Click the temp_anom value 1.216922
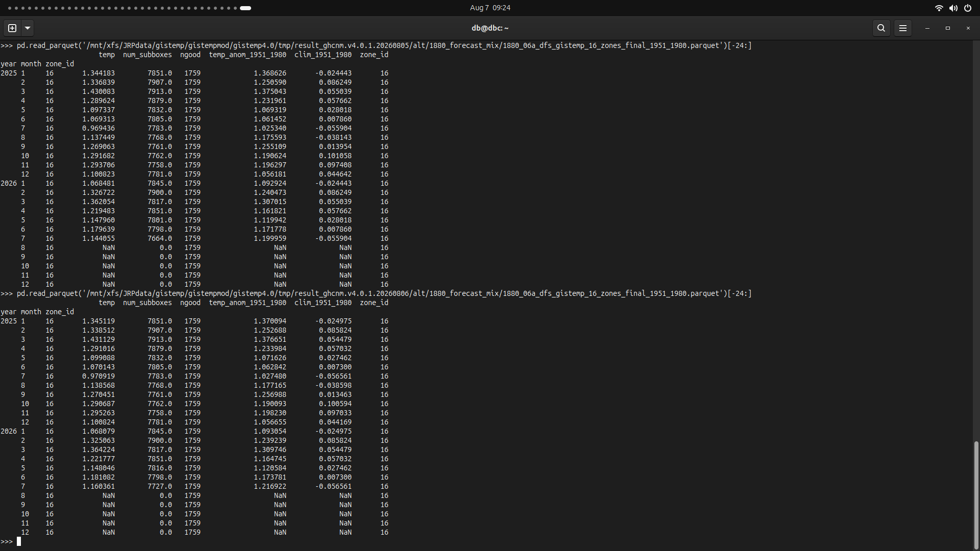980x551 pixels. pyautogui.click(x=270, y=486)
